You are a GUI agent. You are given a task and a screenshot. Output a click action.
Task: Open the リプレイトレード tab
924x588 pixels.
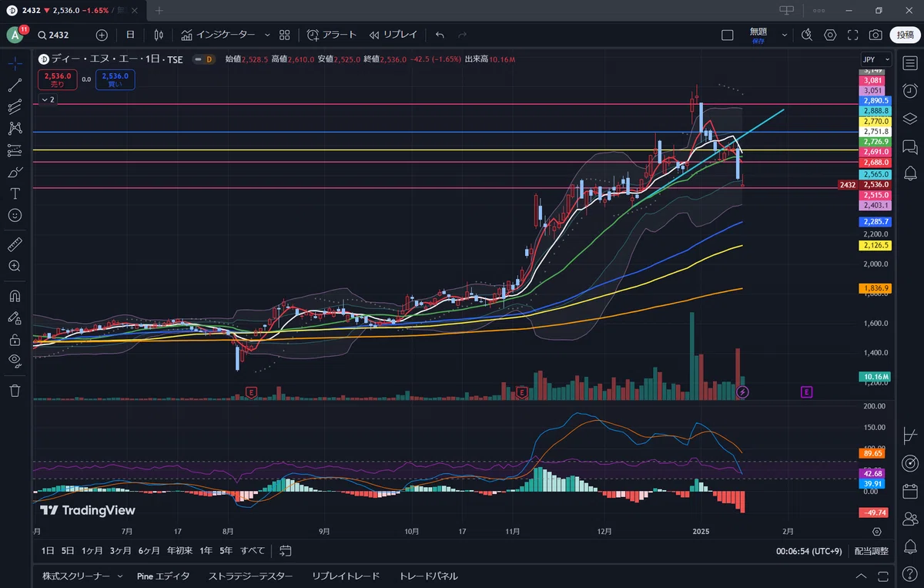[346, 576]
